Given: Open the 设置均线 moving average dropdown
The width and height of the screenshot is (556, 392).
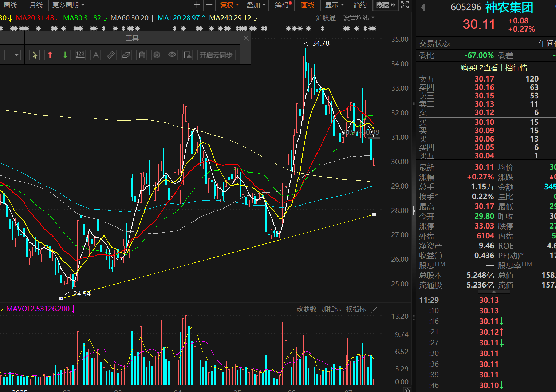Looking at the screenshot, I should pyautogui.click(x=359, y=17).
